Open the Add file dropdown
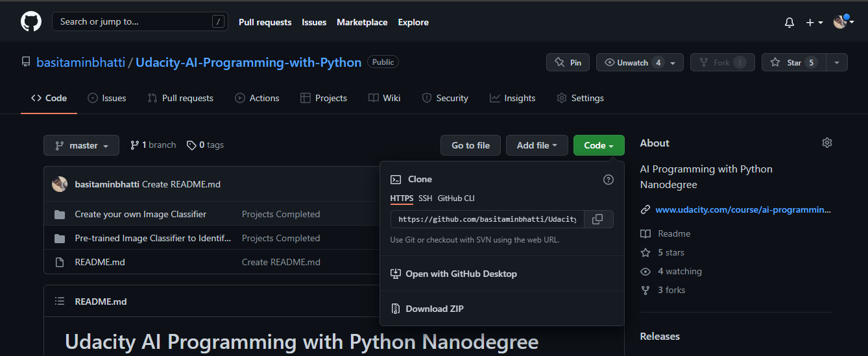Viewport: 868px width, 356px height. 536,145
